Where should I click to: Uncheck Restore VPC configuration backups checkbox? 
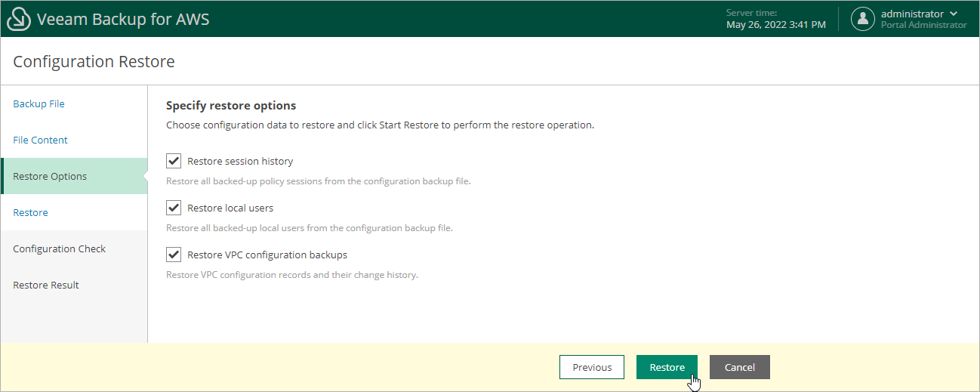click(174, 255)
